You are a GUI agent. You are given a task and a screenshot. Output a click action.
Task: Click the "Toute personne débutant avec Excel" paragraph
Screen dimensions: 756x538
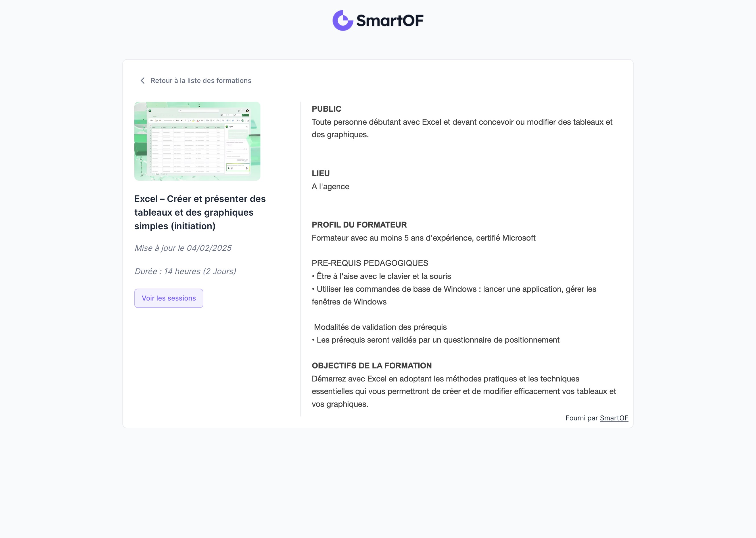[x=461, y=128]
